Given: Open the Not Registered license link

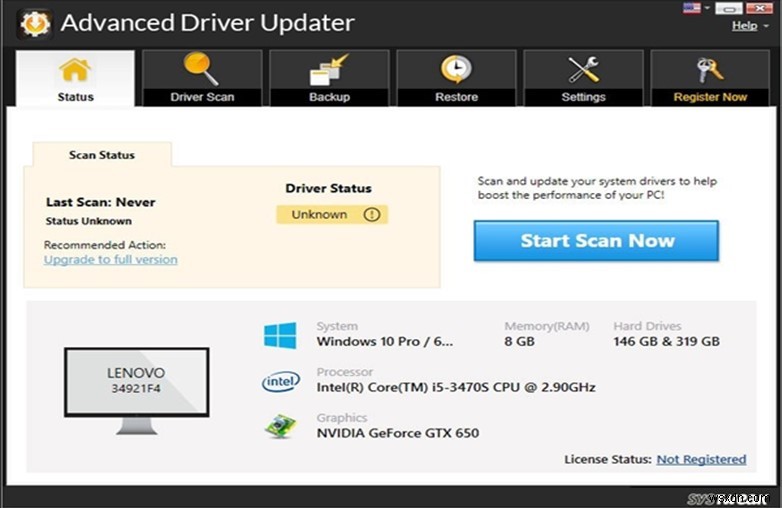Looking at the screenshot, I should click(x=701, y=459).
